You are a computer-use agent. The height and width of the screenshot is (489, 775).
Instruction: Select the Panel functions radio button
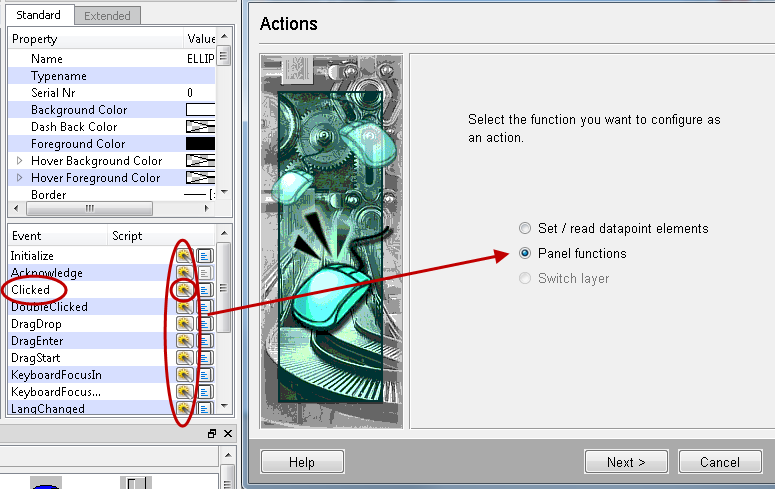pyautogui.click(x=525, y=253)
